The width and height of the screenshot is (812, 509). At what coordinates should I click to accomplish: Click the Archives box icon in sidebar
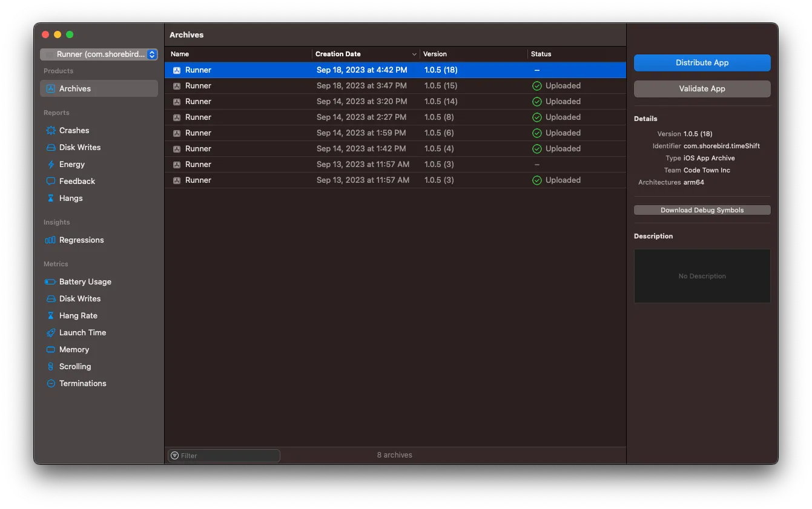tap(51, 88)
